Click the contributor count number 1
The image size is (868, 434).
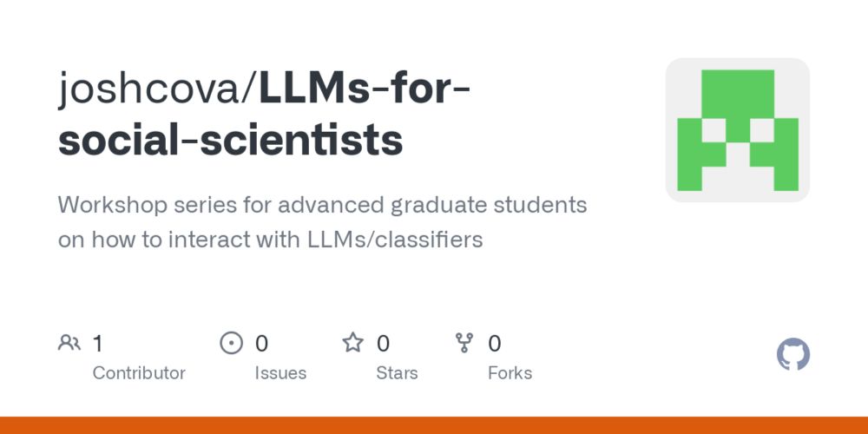pos(97,344)
